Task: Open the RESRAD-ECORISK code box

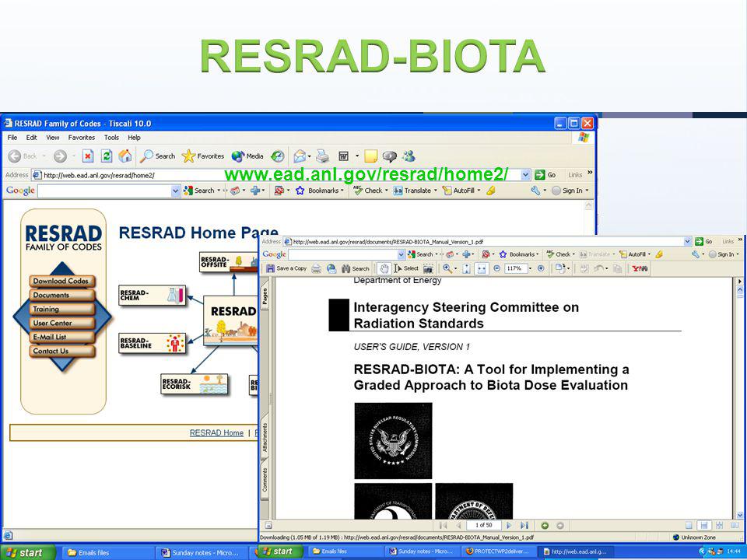Action: (195, 383)
